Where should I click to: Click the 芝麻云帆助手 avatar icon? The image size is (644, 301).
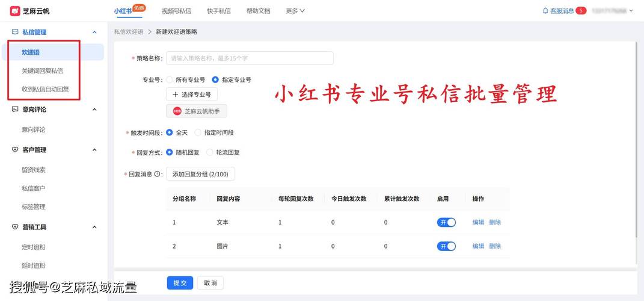[177, 111]
